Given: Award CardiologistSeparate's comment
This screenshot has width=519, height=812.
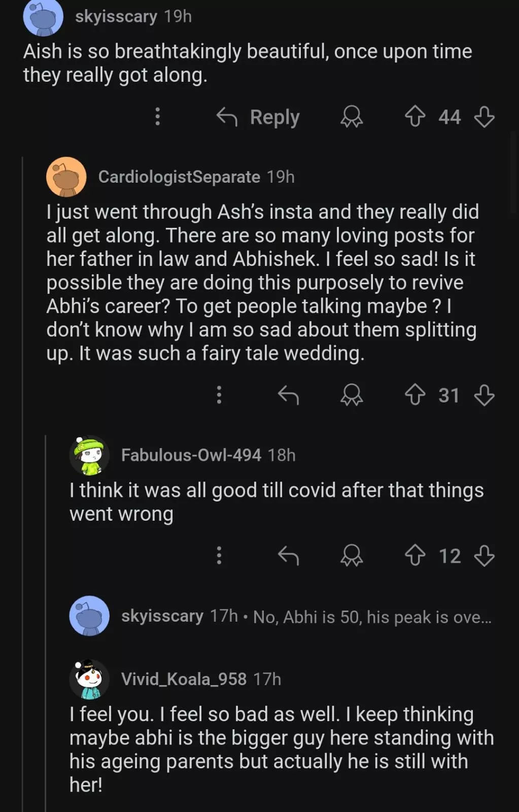Looking at the screenshot, I should 351,395.
